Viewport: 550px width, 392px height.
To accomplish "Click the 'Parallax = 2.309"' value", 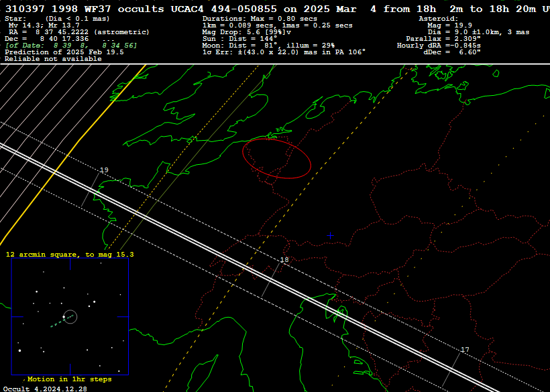I will coord(443,39).
